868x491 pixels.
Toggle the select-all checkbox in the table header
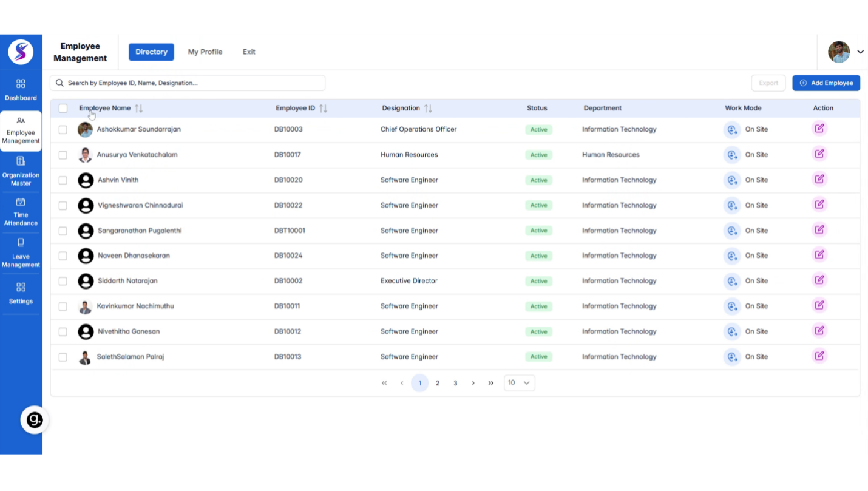63,107
